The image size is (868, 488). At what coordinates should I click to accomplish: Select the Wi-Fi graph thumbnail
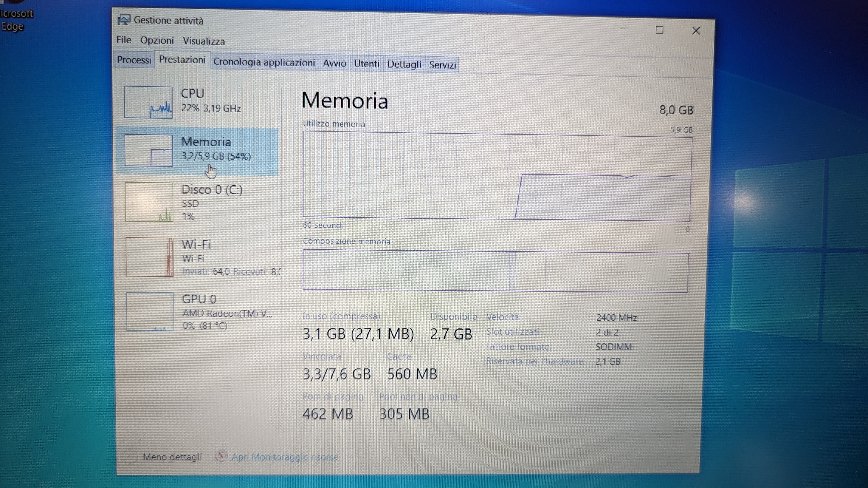click(150, 257)
